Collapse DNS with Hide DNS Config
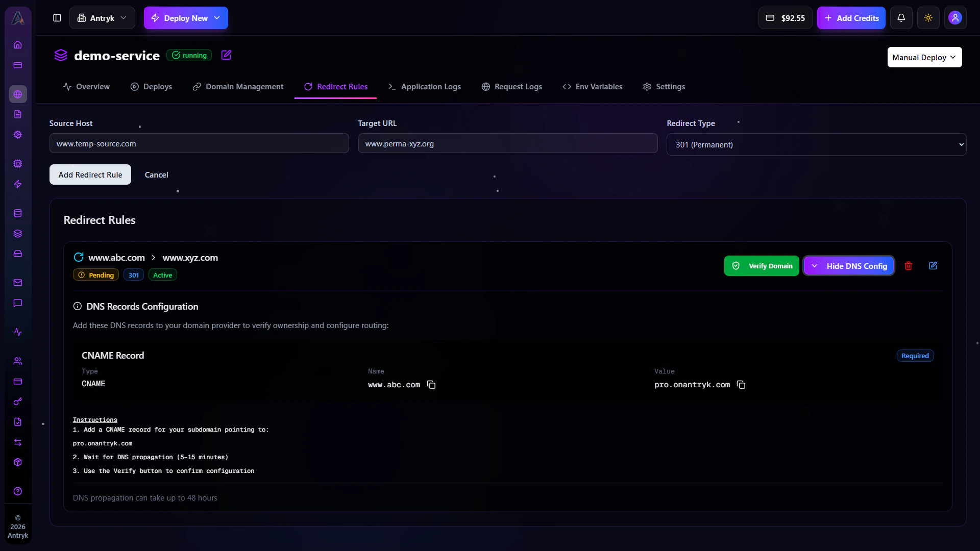Image resolution: width=980 pixels, height=551 pixels. coord(849,266)
